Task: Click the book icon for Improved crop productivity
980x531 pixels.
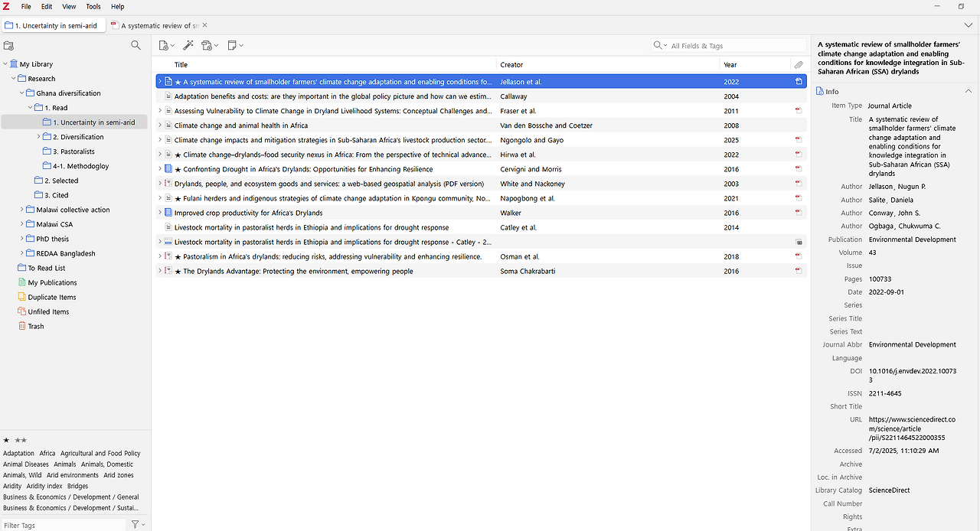Action: pos(168,213)
